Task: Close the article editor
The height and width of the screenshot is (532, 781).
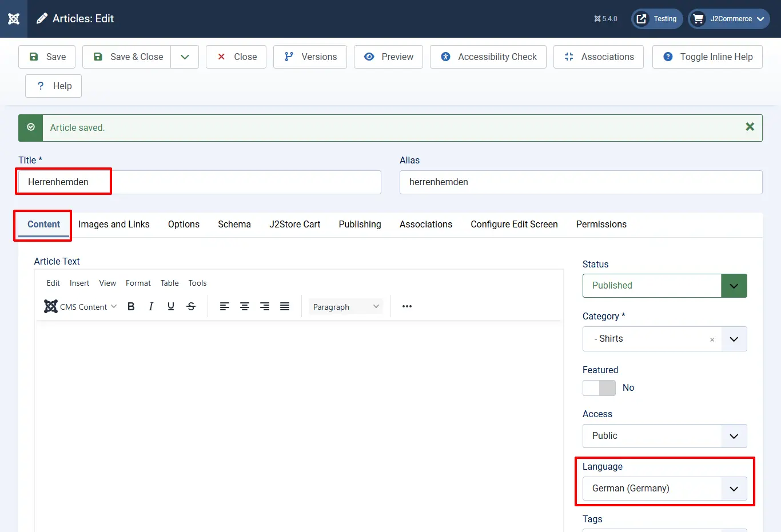Action: pos(236,57)
